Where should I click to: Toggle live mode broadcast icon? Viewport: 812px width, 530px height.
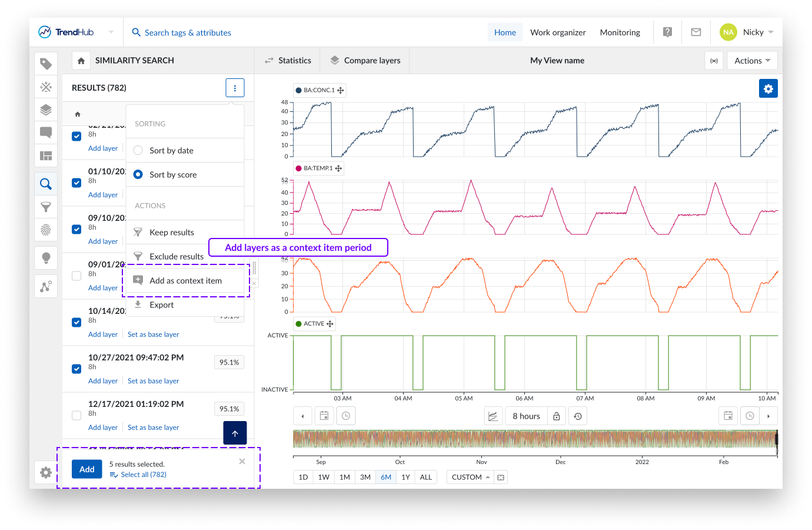point(714,61)
